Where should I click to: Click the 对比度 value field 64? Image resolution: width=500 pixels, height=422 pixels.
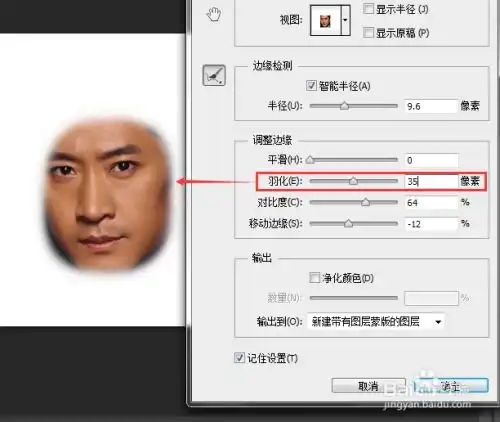pos(431,203)
